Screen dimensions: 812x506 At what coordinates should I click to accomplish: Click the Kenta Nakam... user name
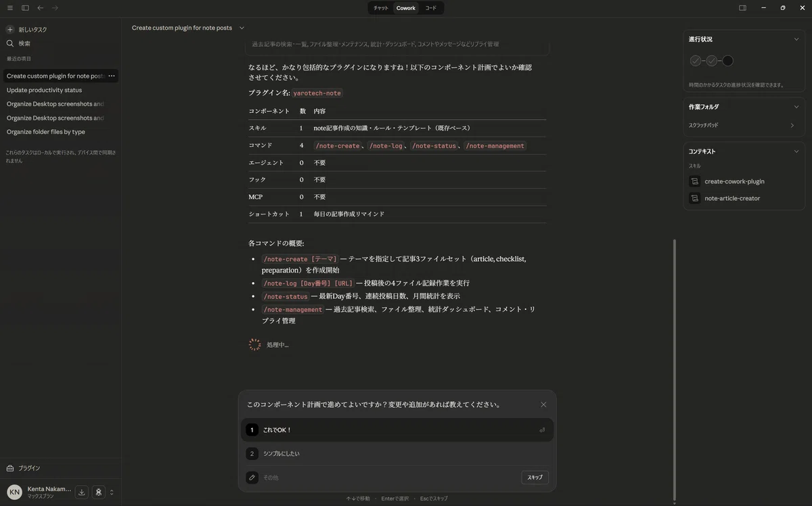coord(49,488)
